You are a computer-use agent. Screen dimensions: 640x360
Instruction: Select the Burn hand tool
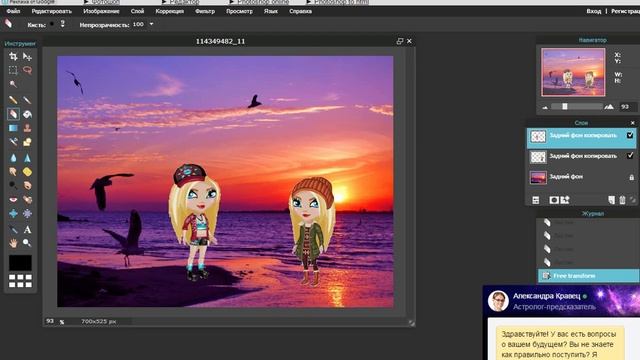pos(27,186)
